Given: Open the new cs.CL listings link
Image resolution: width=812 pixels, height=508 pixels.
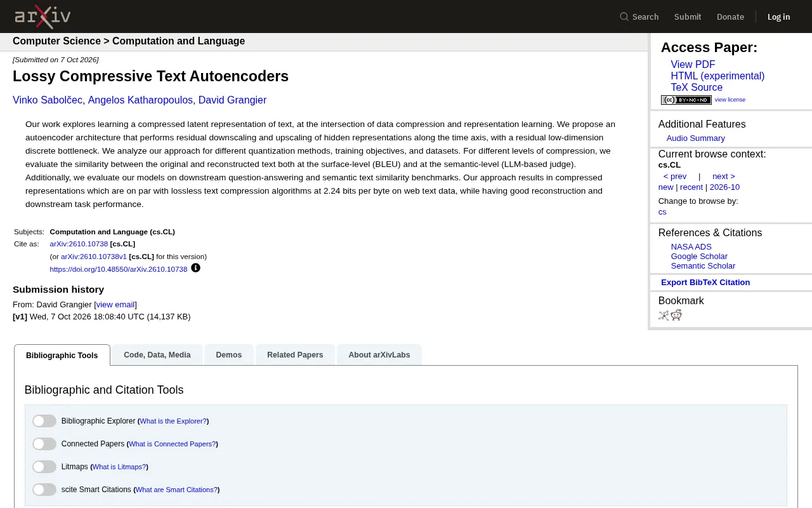Looking at the screenshot, I should click(x=665, y=187).
